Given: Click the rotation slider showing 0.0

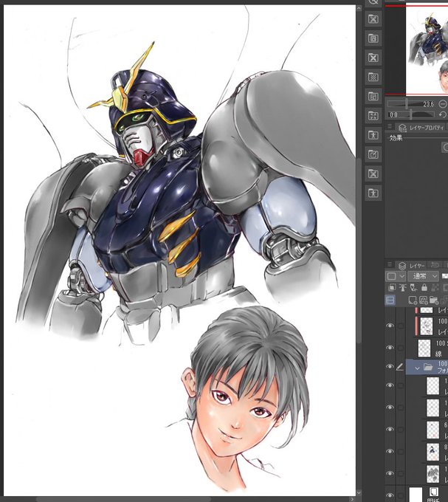Looking at the screenshot, I should tap(411, 114).
